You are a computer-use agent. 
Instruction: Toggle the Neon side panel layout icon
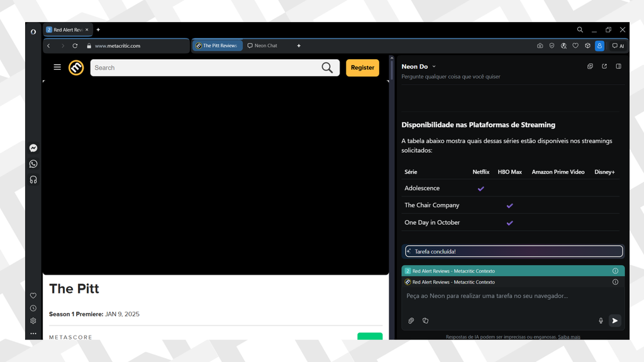click(x=618, y=67)
